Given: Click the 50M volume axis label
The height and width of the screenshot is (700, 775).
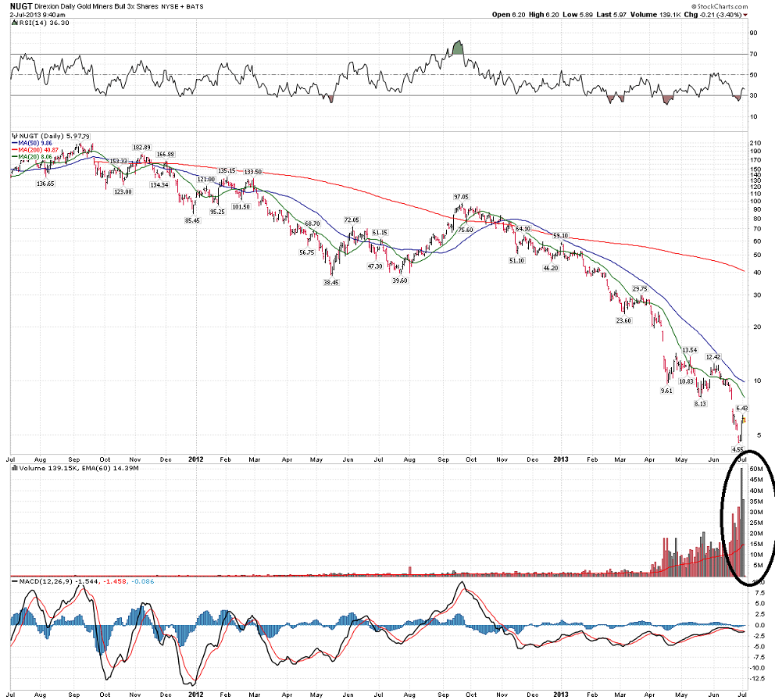Looking at the screenshot, I should [x=756, y=469].
